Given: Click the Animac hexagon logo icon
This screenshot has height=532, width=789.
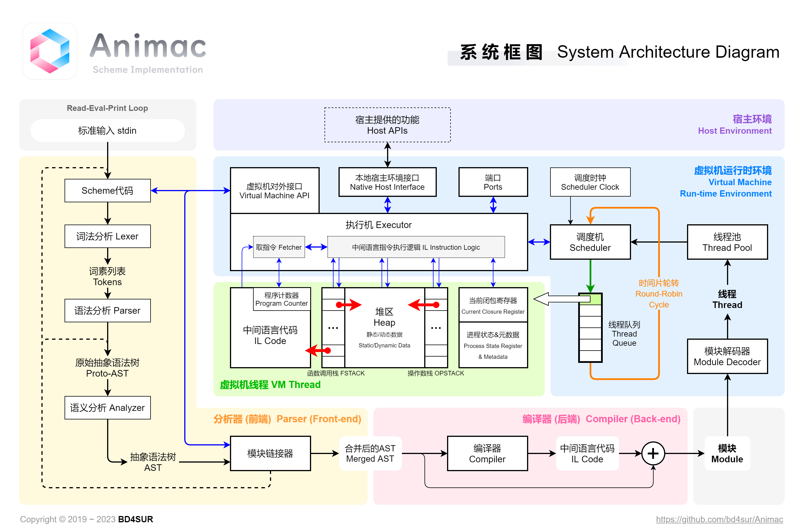Looking at the screenshot, I should tap(50, 51).
